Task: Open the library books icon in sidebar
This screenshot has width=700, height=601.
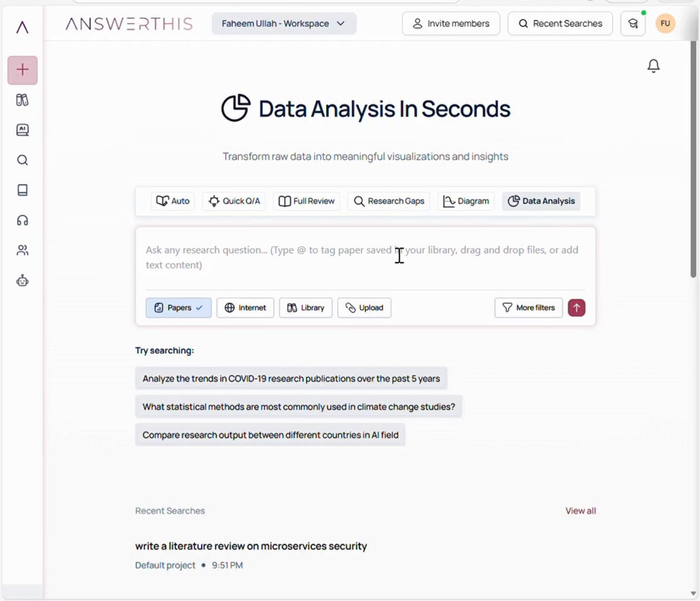Action: point(23,100)
